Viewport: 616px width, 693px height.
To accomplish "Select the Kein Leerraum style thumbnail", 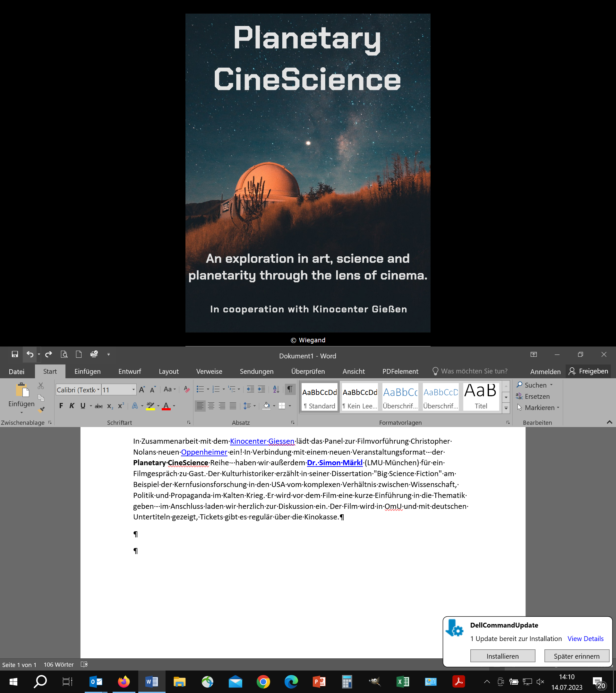I will (x=360, y=396).
